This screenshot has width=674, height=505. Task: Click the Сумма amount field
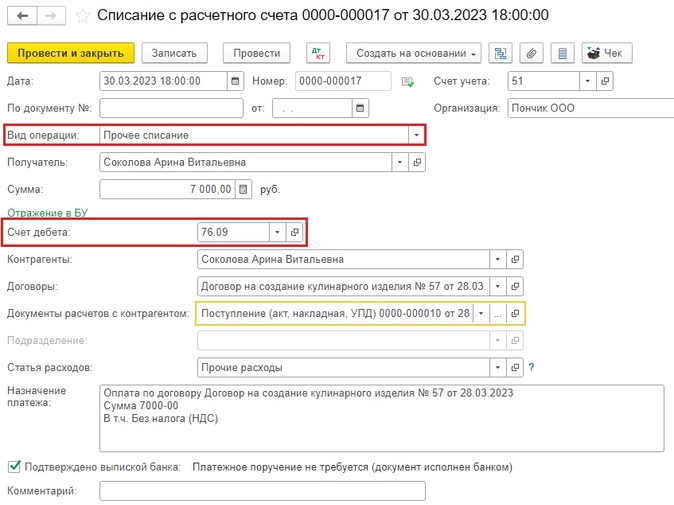(x=168, y=189)
